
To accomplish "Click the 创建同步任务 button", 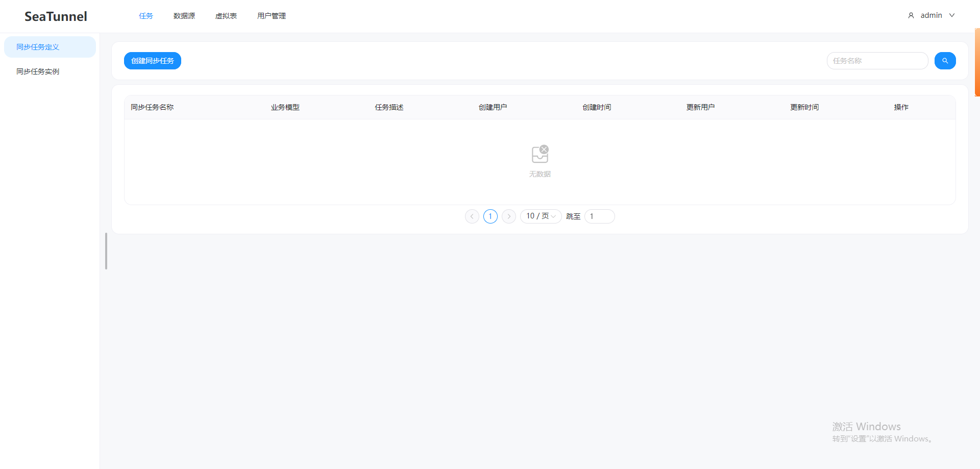I will click(x=153, y=61).
